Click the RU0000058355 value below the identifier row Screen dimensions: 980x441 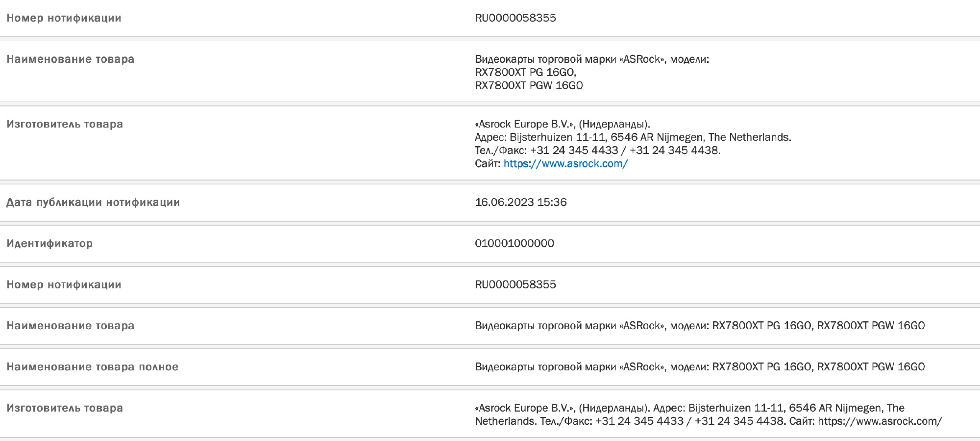pyautogui.click(x=515, y=285)
